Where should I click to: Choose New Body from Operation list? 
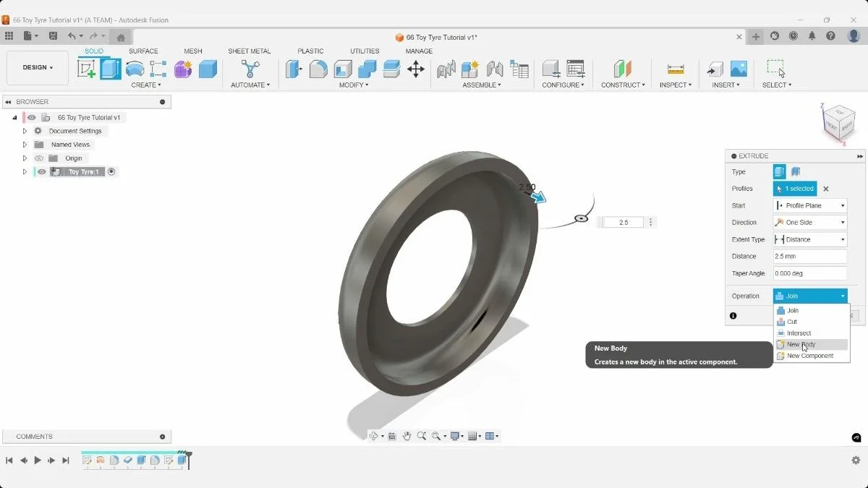[x=811, y=345]
